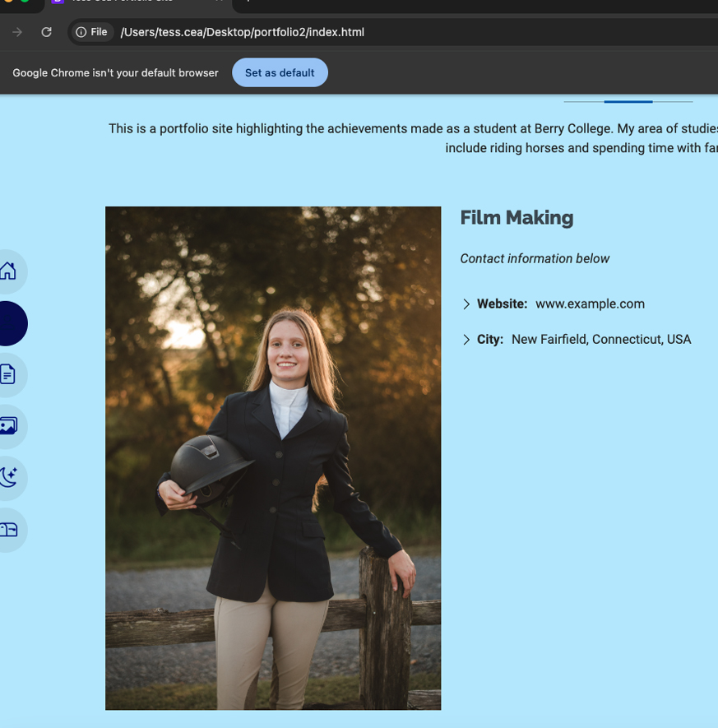Screen dimensions: 718x728
Task: Click the Contact information below text
Action: 535,258
